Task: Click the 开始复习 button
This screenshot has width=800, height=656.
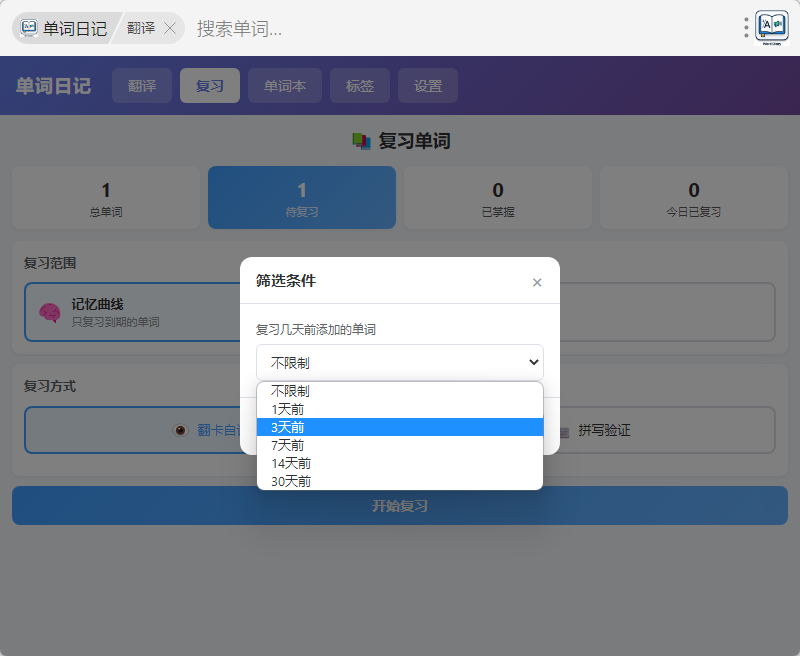Action: click(400, 506)
